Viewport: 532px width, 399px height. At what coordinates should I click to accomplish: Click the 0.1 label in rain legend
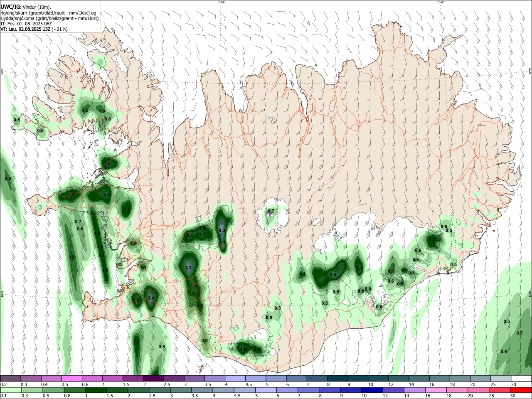(x=4, y=396)
